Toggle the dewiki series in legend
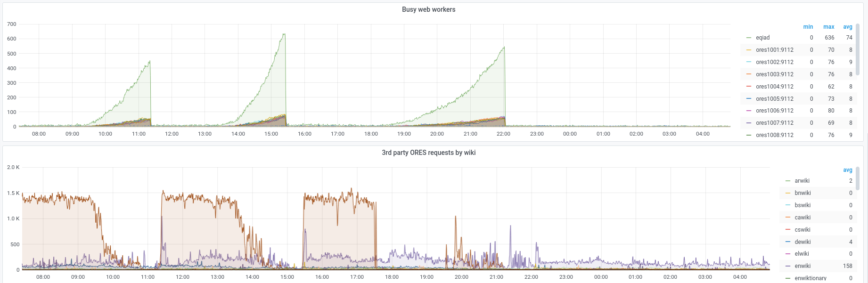 pos(802,242)
